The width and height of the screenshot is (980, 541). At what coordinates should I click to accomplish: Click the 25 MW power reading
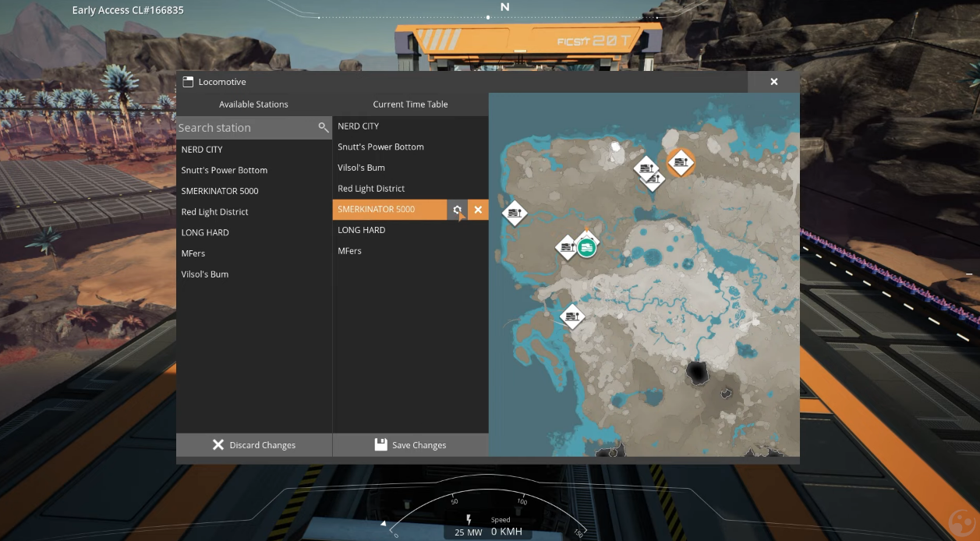coord(469,532)
